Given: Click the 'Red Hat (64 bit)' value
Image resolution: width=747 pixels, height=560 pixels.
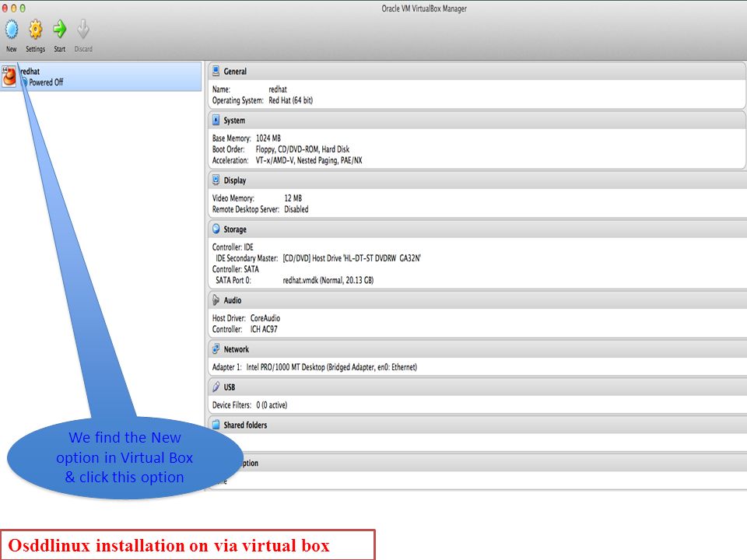Looking at the screenshot, I should (290, 100).
